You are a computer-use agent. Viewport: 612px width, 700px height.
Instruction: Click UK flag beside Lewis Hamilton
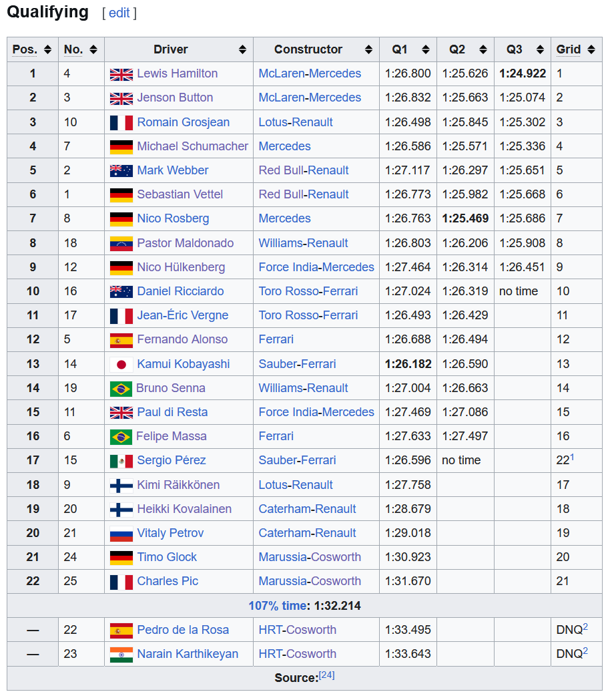coord(121,75)
